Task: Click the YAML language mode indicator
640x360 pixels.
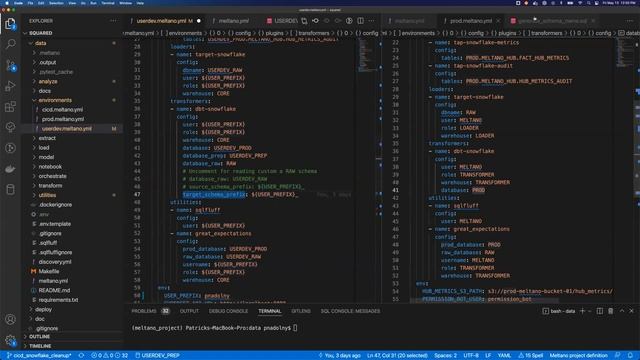Action: tap(504, 356)
